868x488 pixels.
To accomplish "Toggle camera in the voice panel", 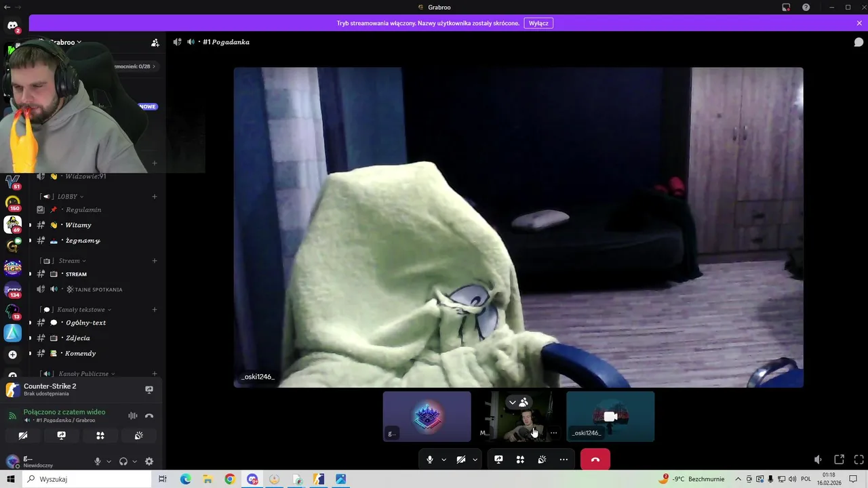I will pyautogui.click(x=23, y=436).
